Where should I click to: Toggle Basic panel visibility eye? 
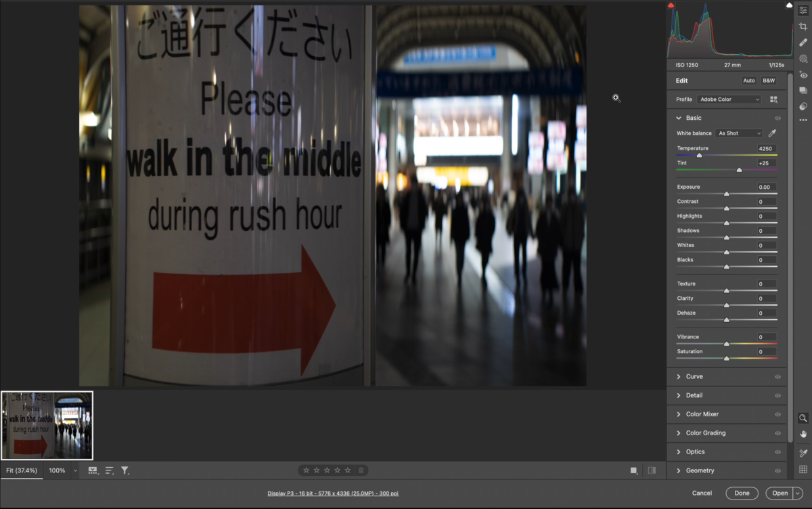click(777, 118)
